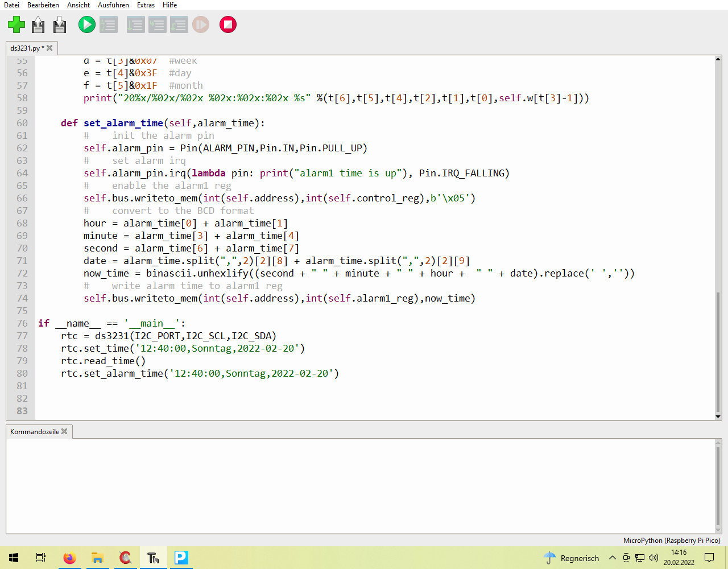
Task: Click the network tray icon
Action: (x=640, y=558)
